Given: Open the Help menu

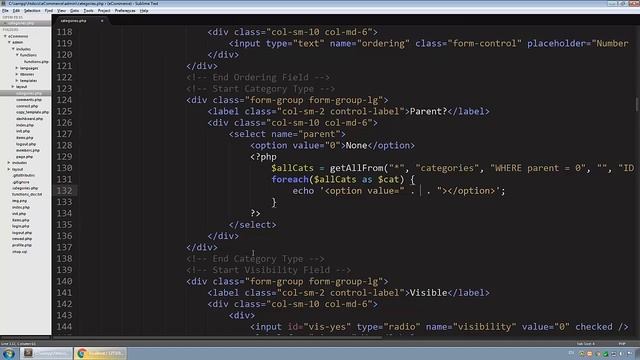Looking at the screenshot, I should (144, 11).
